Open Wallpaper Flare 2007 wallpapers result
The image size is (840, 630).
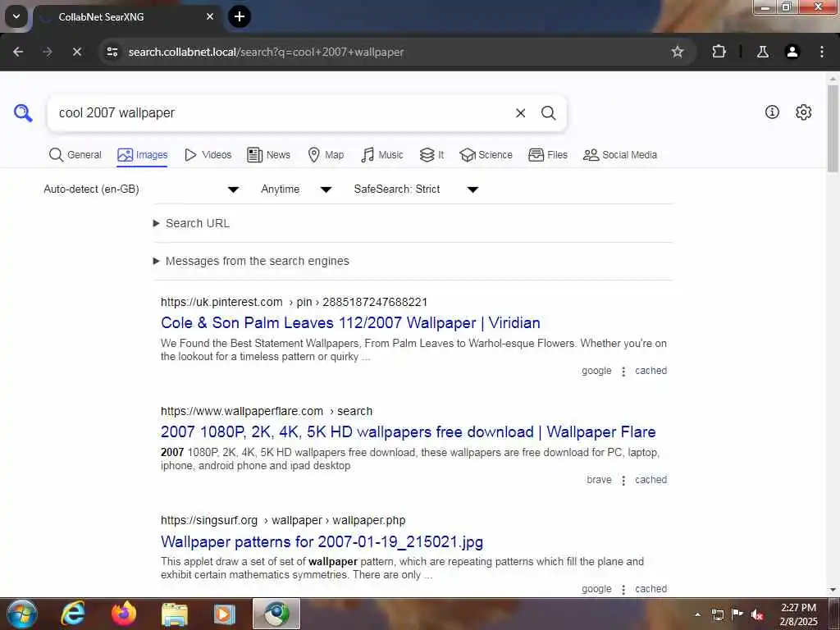click(409, 432)
